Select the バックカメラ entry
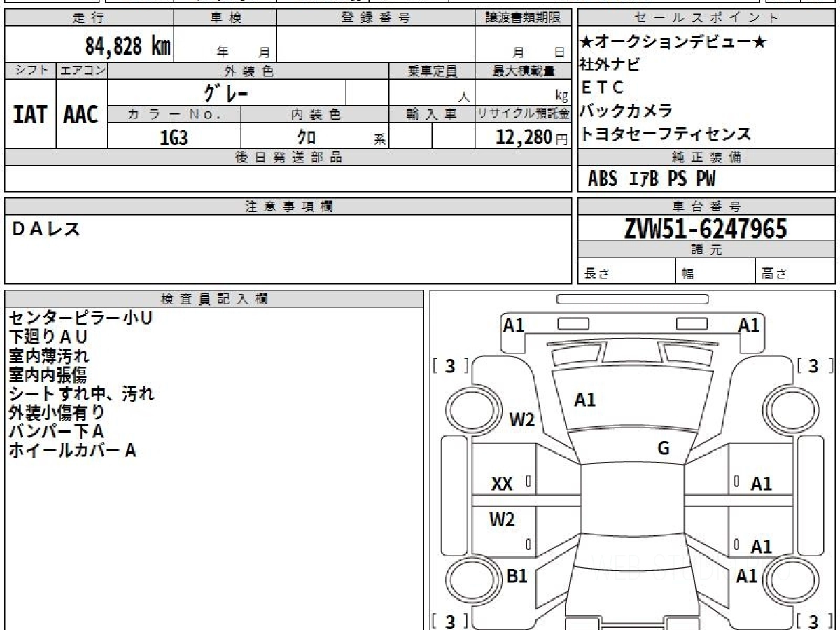Screen dimensions: 840x630 [x=626, y=111]
